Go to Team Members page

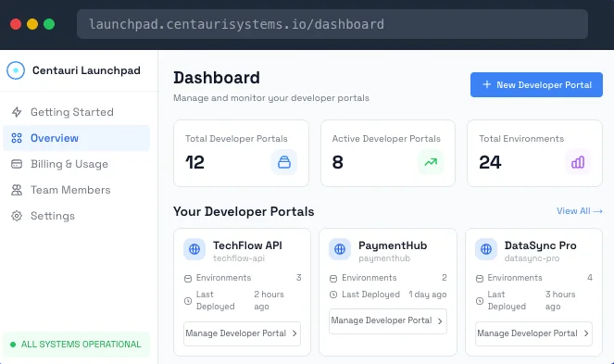pyautogui.click(x=76, y=190)
